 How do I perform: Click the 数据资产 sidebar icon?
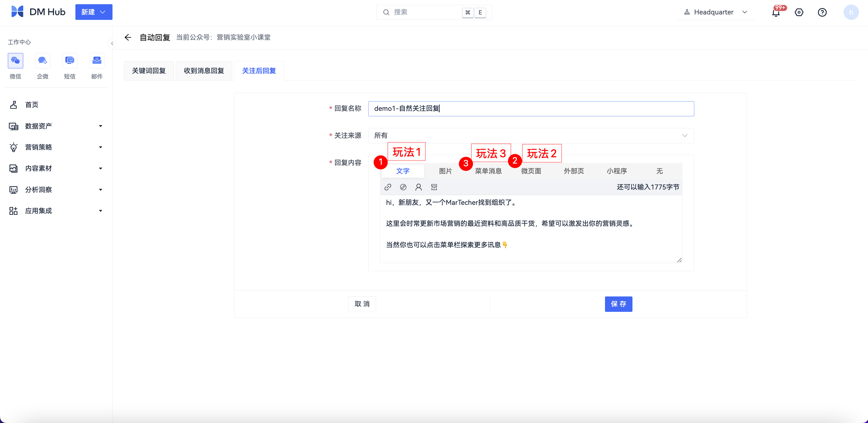pos(14,126)
